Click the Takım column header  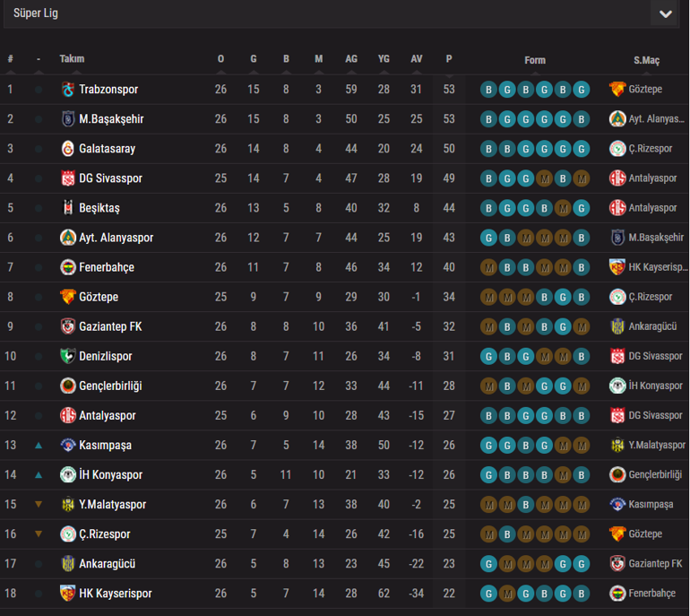coord(72,59)
